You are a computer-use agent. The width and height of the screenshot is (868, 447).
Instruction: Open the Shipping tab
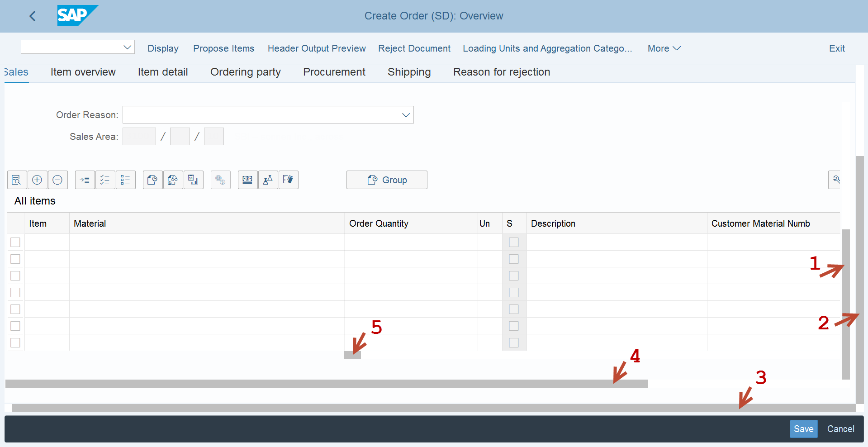click(x=409, y=72)
